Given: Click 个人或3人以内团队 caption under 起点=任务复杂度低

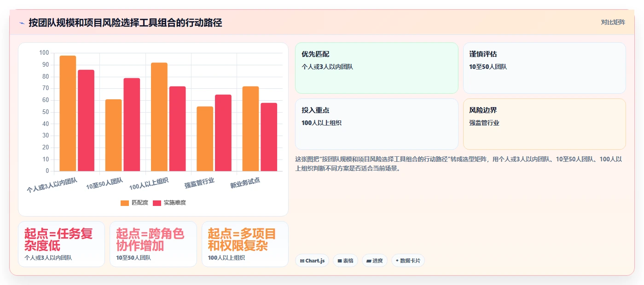Looking at the screenshot, I should [x=48, y=258].
